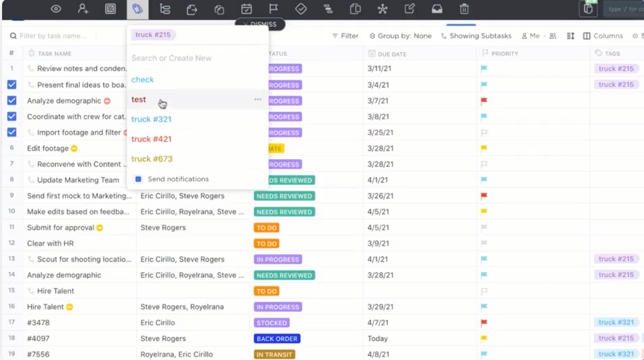The height and width of the screenshot is (360, 644).
Task: Click the linked relationships node icon
Action: tap(382, 9)
